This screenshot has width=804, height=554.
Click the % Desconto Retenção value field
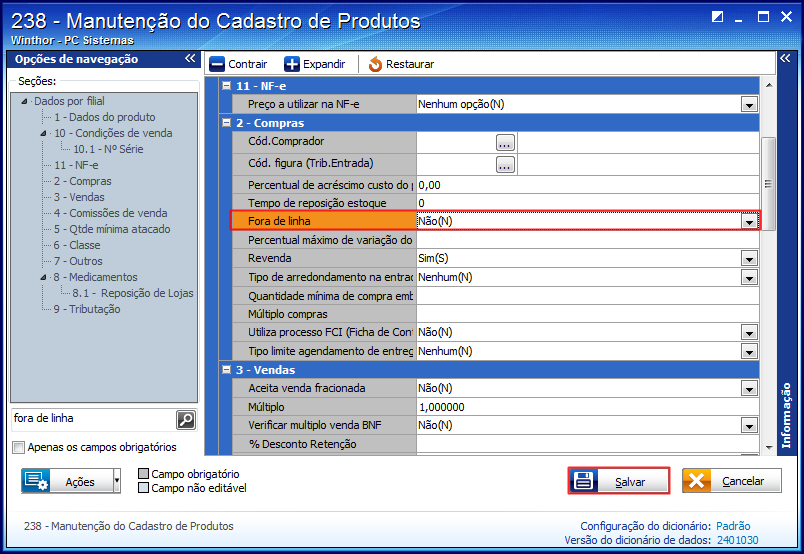pos(588,444)
